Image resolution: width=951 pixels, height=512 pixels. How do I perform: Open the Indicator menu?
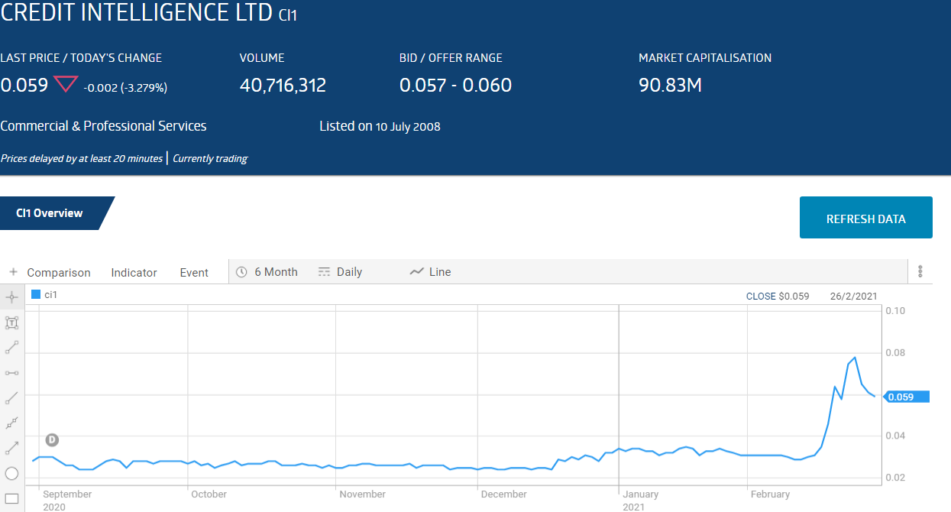(133, 272)
